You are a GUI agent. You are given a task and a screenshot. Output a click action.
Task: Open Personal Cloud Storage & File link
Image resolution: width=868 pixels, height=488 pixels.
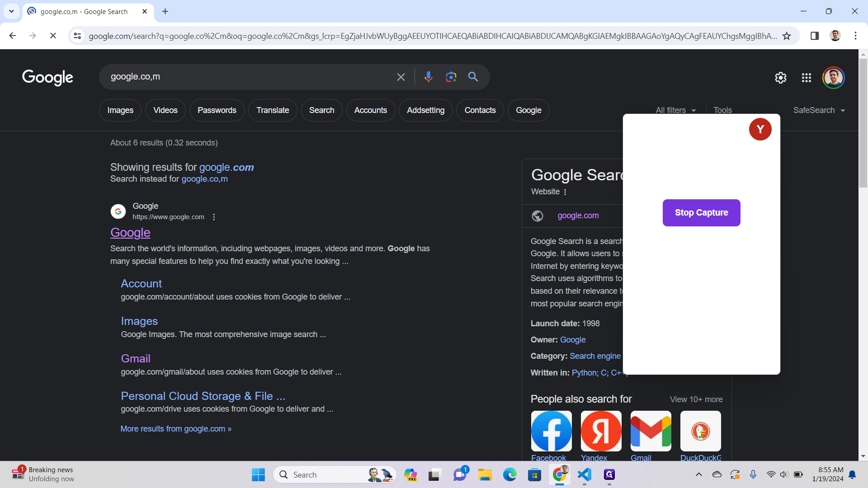coord(203,396)
